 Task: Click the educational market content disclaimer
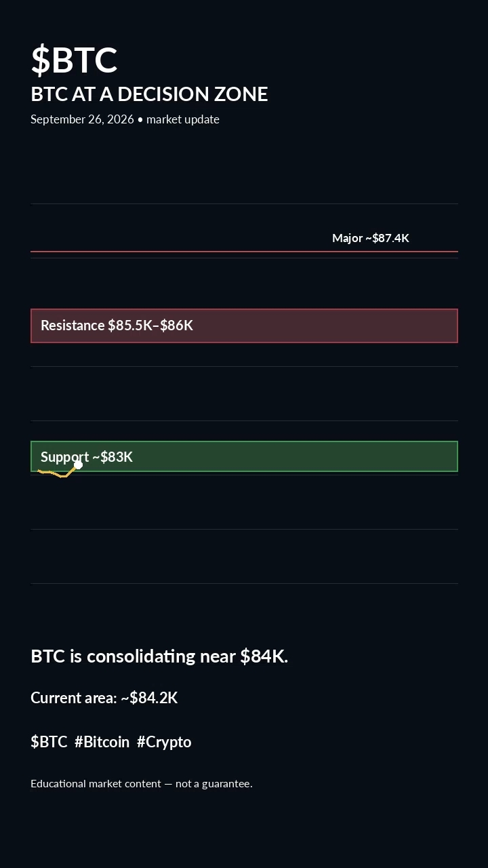[x=142, y=784]
